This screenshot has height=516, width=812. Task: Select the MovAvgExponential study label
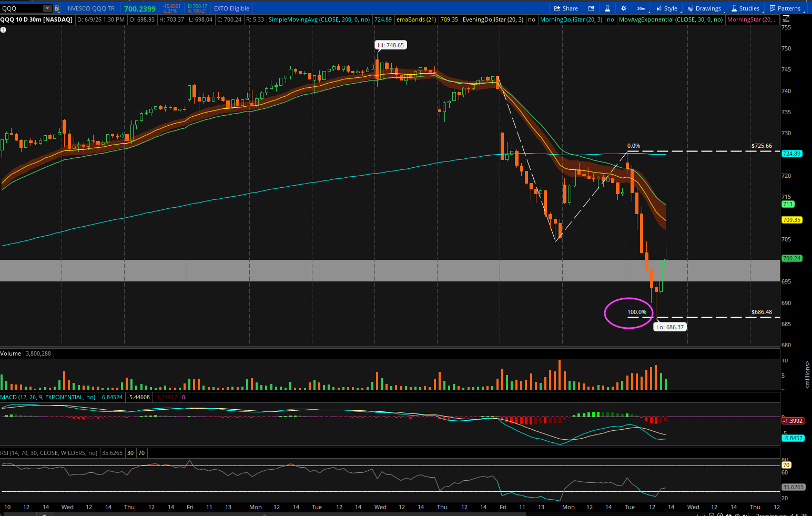(671, 19)
